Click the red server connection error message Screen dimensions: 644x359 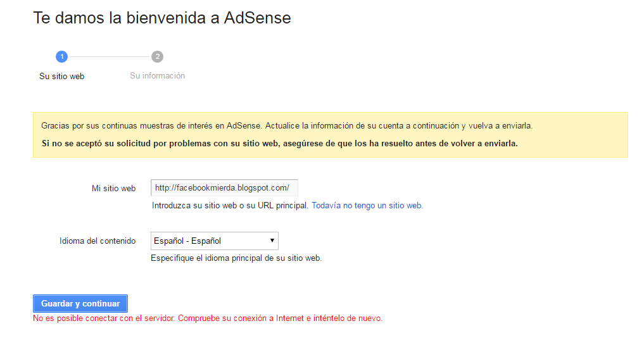[x=208, y=318]
